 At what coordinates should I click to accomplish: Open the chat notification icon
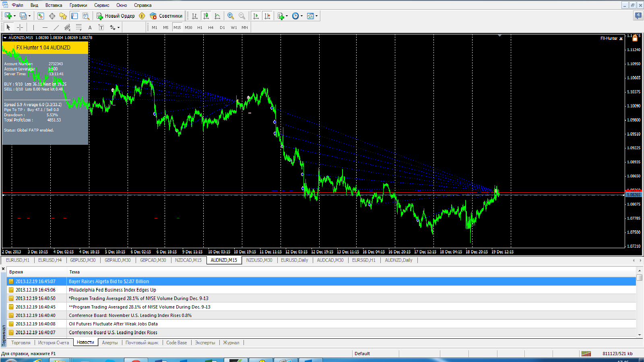click(638, 16)
